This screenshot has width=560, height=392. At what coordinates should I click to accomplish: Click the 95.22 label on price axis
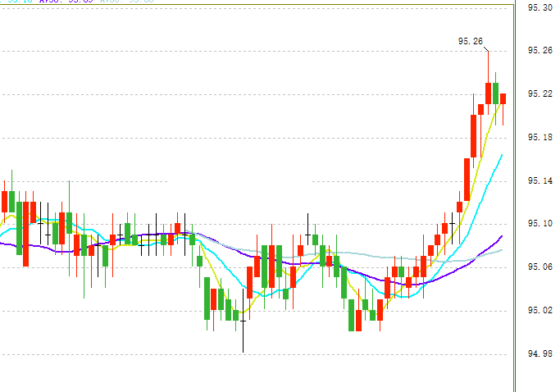(x=539, y=93)
